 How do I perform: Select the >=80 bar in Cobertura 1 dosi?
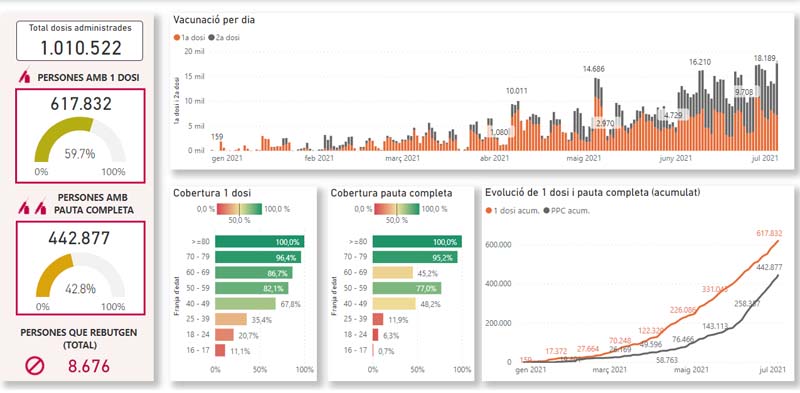[260, 241]
